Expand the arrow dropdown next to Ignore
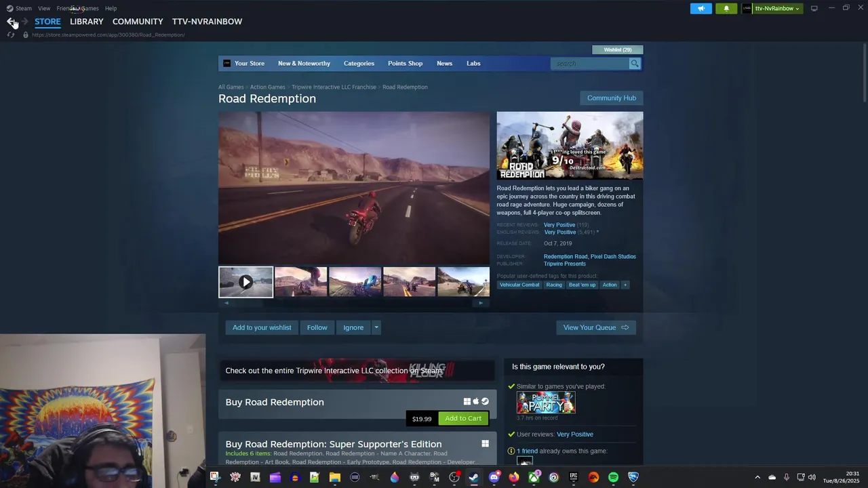Image resolution: width=868 pixels, height=488 pixels. click(376, 327)
